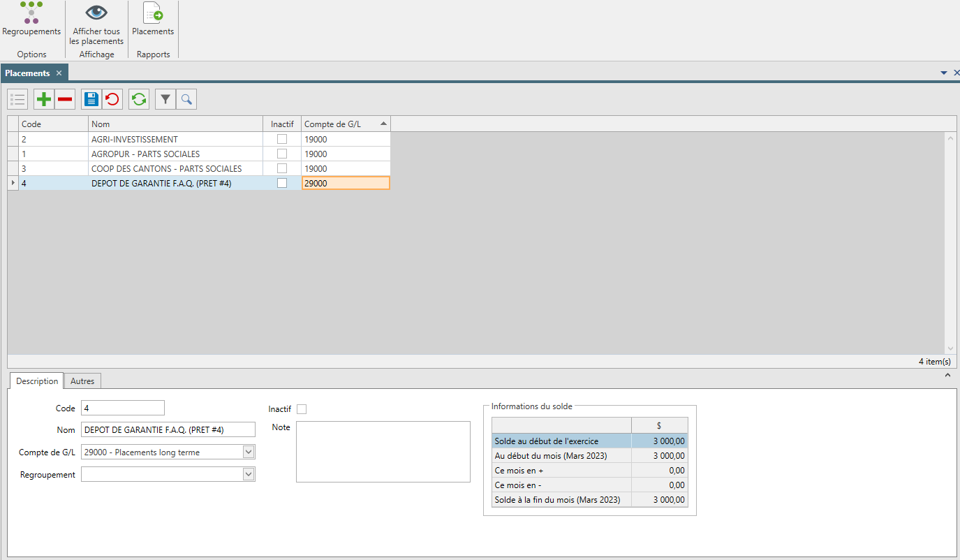Open the filter funnel icon
This screenshot has width=960, height=560.
click(165, 100)
